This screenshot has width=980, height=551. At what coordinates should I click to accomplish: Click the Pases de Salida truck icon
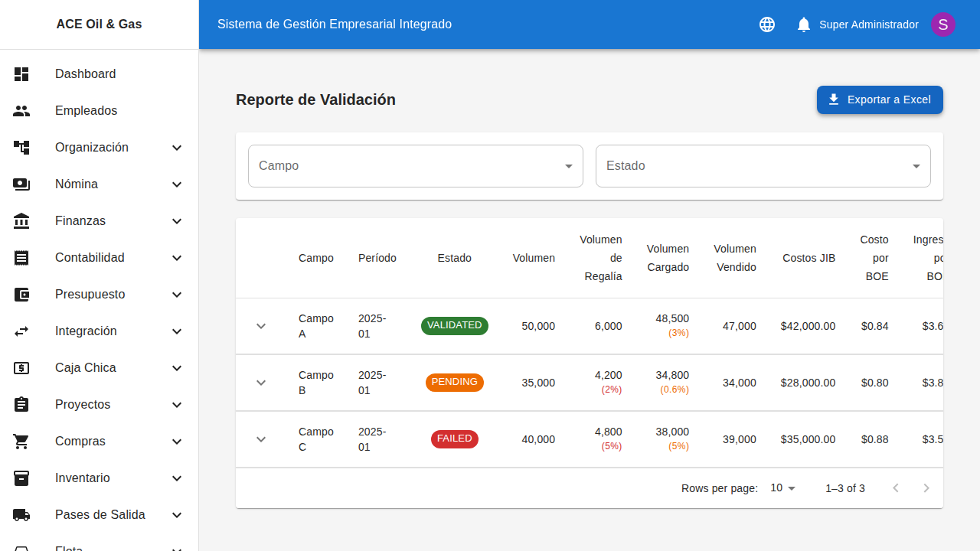coord(21,514)
